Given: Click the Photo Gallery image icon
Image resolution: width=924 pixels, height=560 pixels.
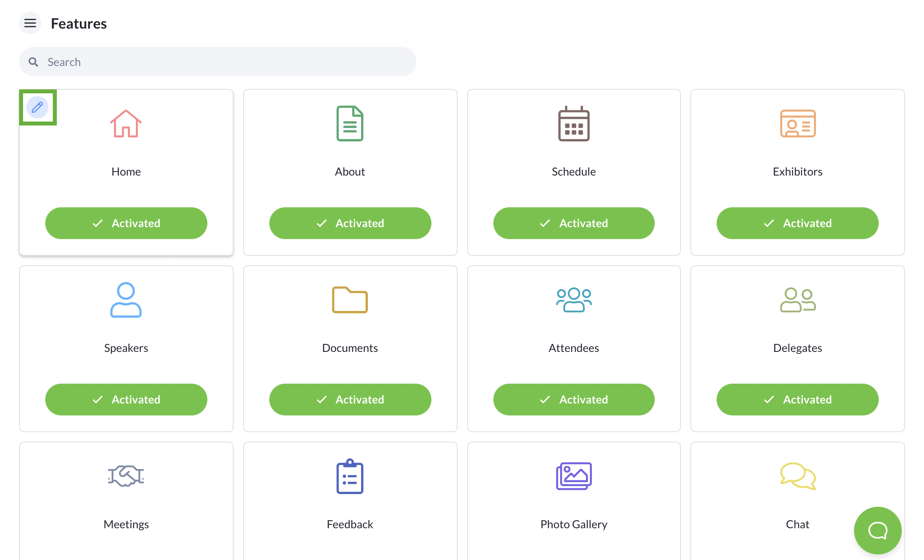Looking at the screenshot, I should click(574, 476).
